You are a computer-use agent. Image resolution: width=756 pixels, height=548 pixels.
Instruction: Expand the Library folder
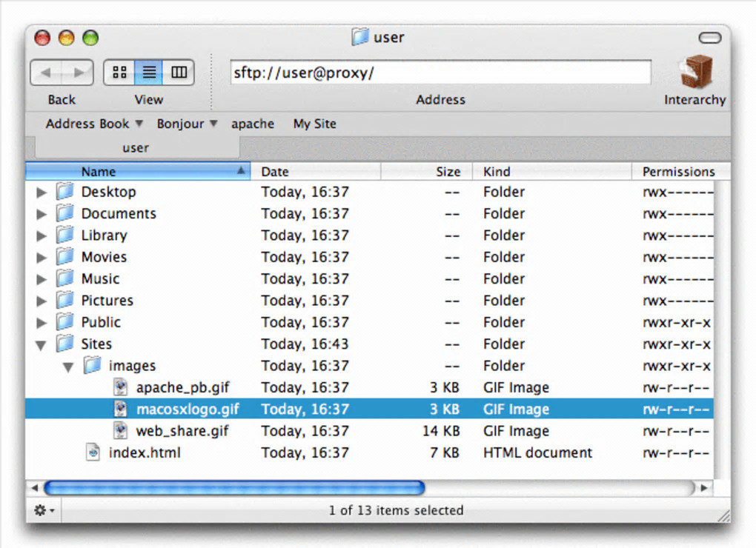pyautogui.click(x=42, y=236)
